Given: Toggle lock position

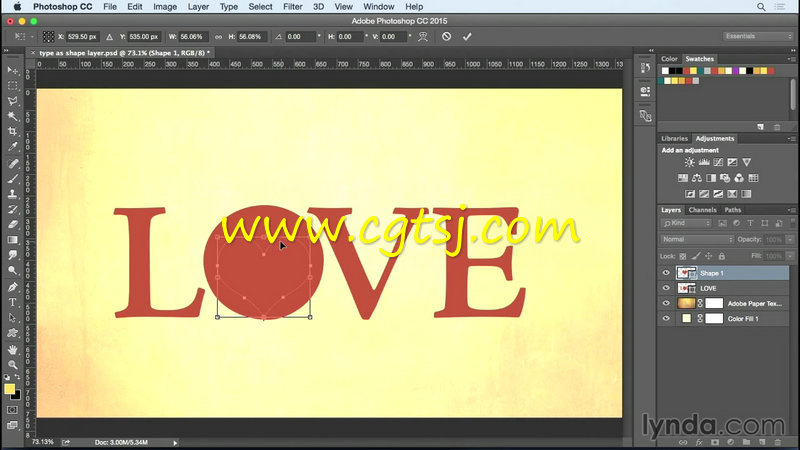Looking at the screenshot, I should (709, 256).
